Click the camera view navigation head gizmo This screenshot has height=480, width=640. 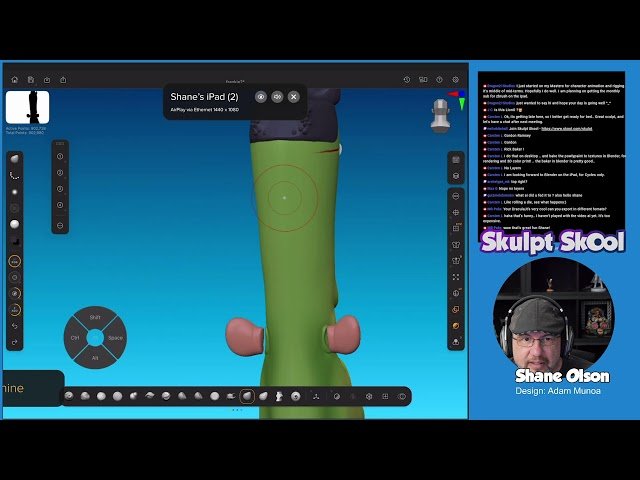click(x=439, y=116)
